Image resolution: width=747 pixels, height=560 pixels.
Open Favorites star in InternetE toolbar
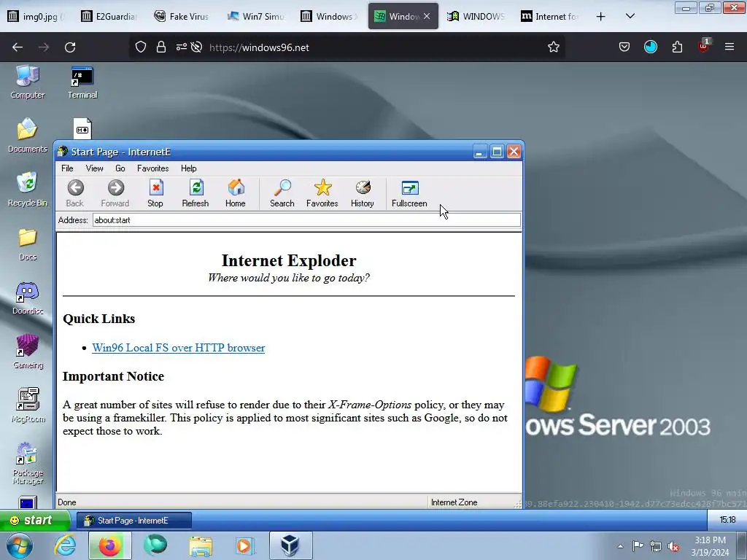(322, 192)
